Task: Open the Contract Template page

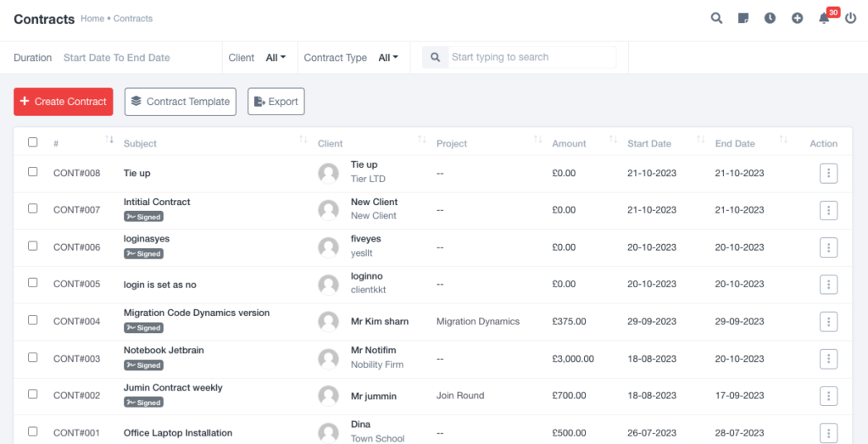Action: [x=181, y=102]
